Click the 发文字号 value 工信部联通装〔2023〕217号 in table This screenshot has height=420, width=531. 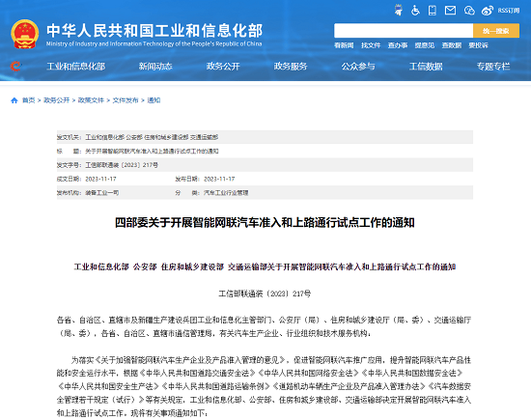point(122,165)
